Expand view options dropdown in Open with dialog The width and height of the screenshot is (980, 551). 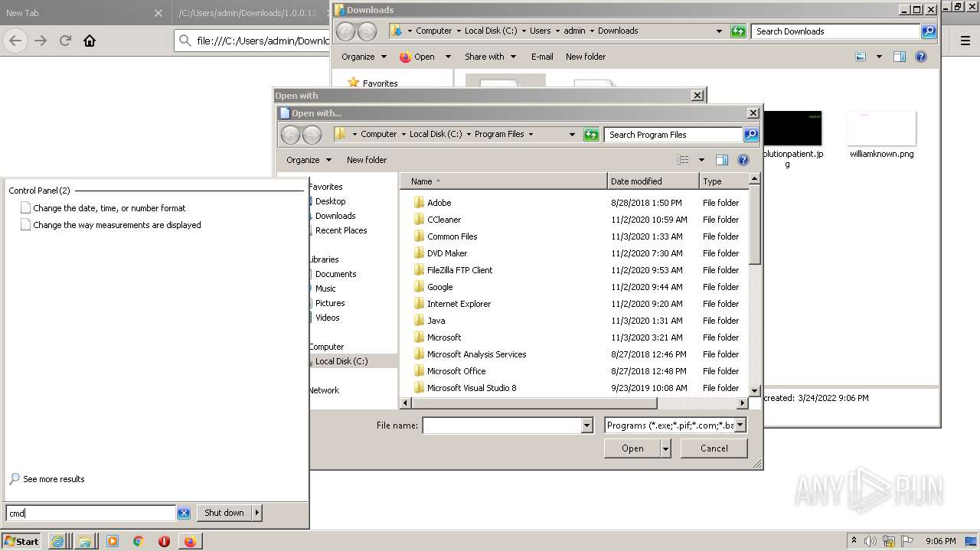pyautogui.click(x=701, y=160)
